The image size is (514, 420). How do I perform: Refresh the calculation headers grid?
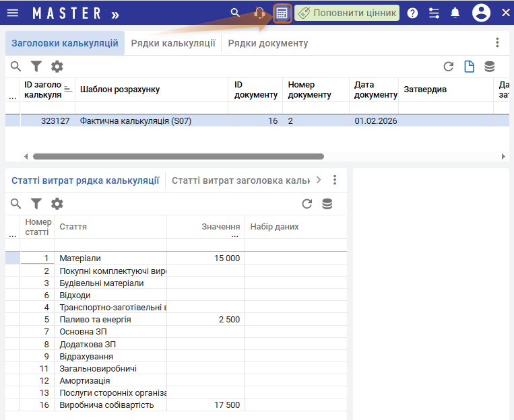[x=448, y=66]
